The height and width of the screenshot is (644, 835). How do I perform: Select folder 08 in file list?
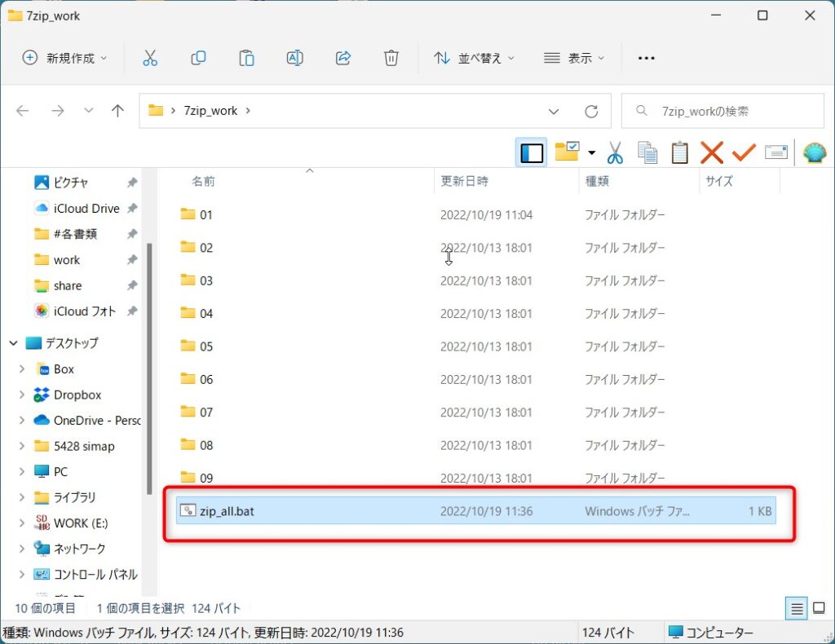(475, 445)
